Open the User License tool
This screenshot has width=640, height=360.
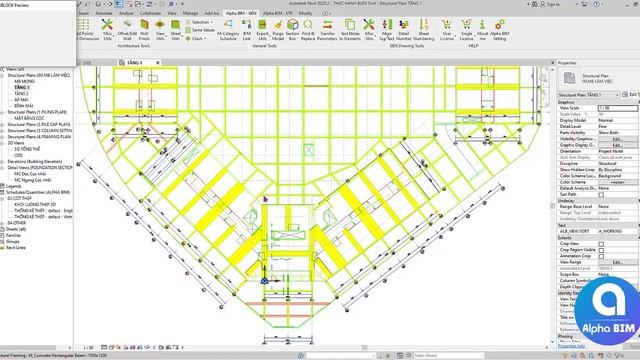point(447,29)
